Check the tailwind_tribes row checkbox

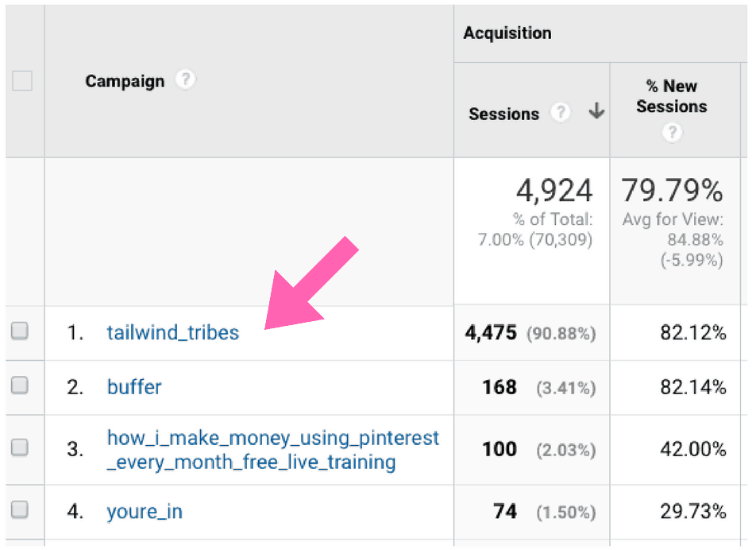click(x=20, y=331)
